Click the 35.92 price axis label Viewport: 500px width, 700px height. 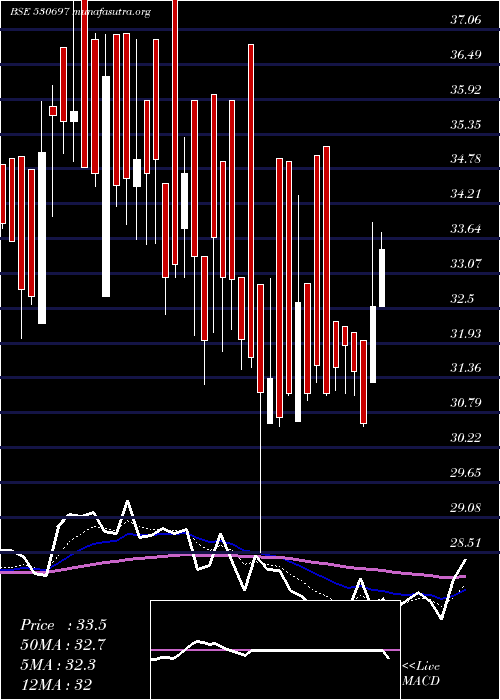466,89
